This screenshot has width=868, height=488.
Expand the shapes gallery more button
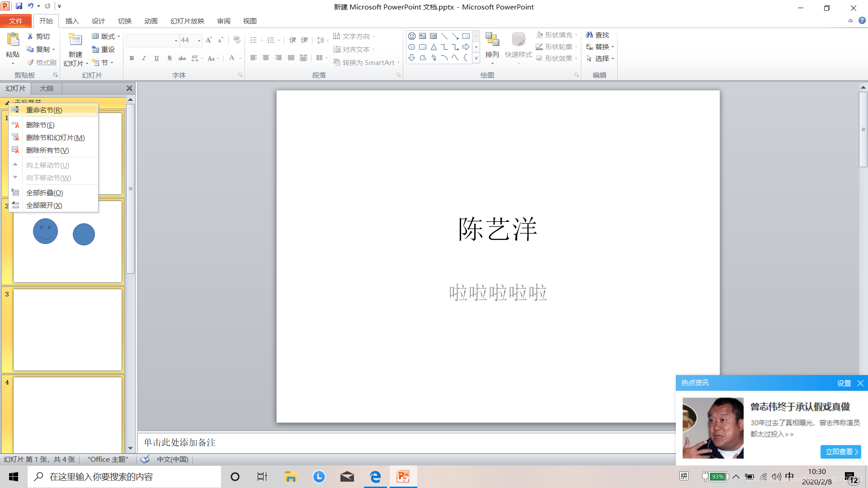476,58
